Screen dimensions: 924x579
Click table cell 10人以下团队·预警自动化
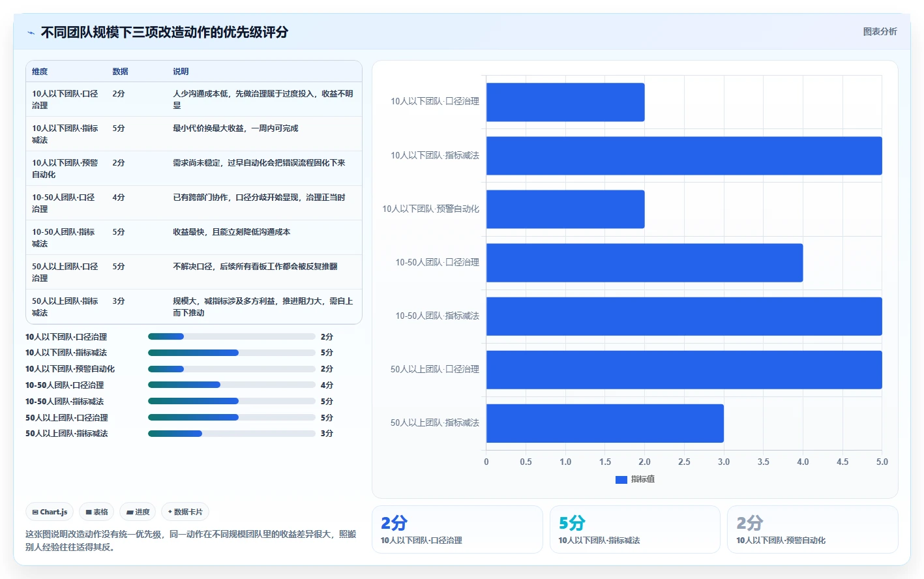point(65,168)
